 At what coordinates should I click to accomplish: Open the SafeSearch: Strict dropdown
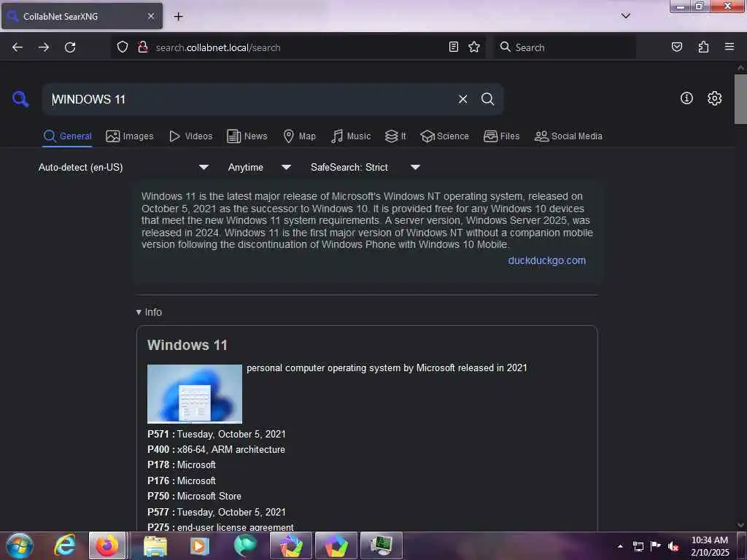click(x=365, y=167)
